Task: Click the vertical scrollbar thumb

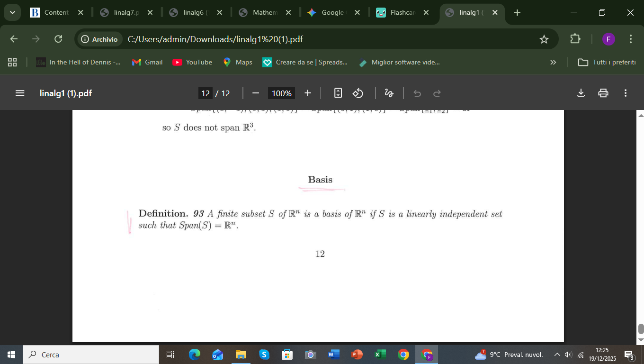Action: [641, 329]
